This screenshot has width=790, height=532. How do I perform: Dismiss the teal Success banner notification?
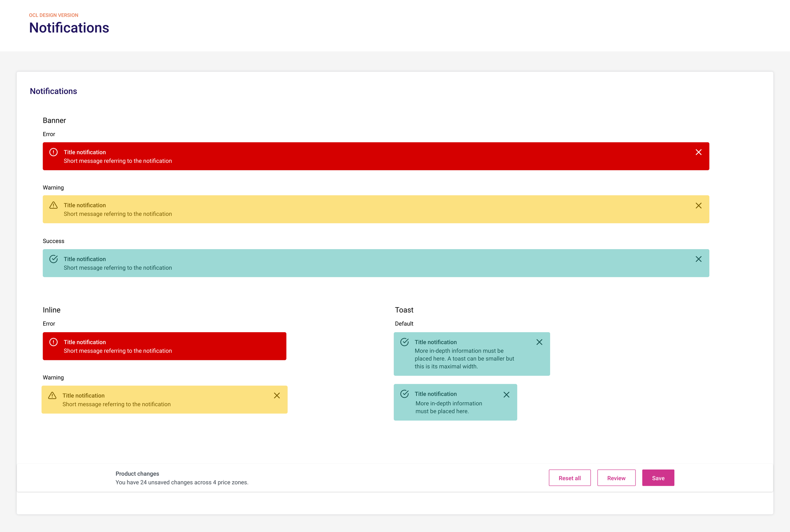coord(698,259)
